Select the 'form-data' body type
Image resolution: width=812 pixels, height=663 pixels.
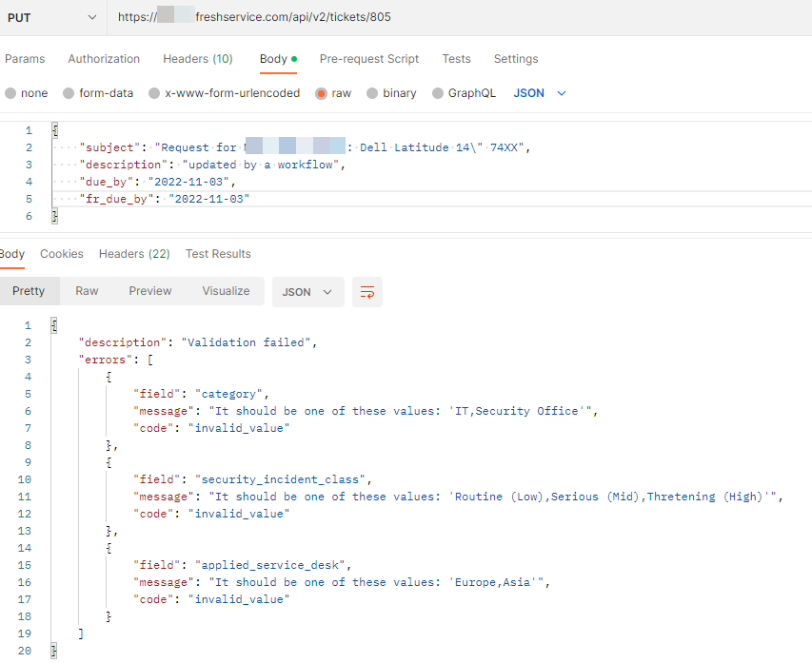click(98, 93)
